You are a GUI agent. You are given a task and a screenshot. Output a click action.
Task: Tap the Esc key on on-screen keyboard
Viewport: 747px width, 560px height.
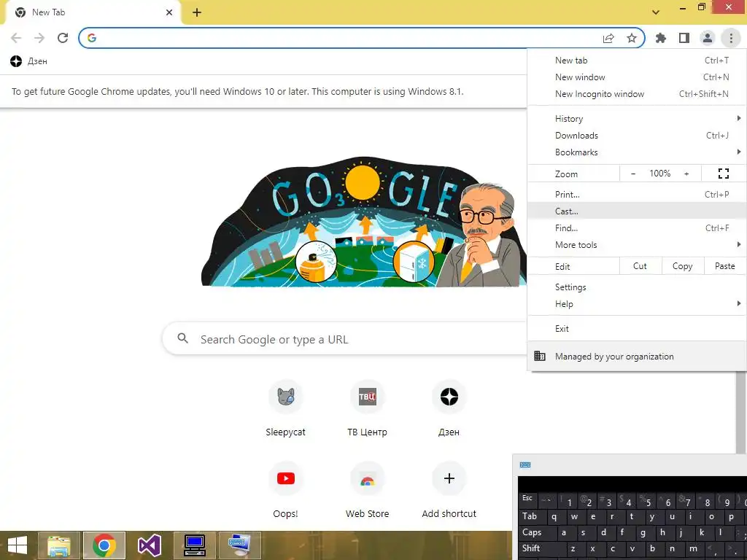click(x=527, y=499)
